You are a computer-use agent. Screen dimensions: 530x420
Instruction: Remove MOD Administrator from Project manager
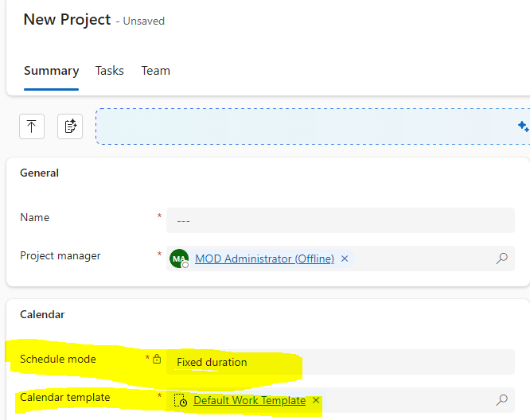coord(345,259)
